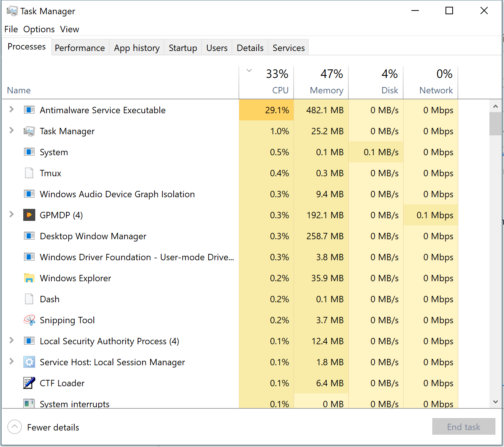Click the process list scrollbar
Screen dimensions: 504x447
click(x=496, y=124)
